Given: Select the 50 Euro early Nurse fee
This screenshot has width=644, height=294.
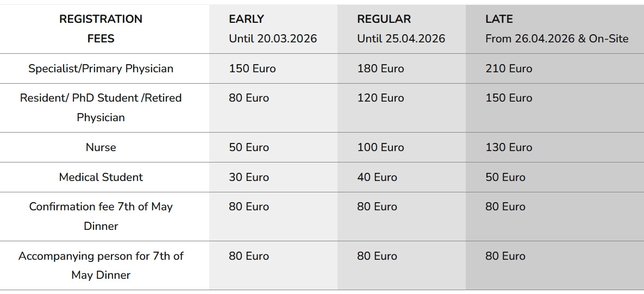Looking at the screenshot, I should point(249,147).
